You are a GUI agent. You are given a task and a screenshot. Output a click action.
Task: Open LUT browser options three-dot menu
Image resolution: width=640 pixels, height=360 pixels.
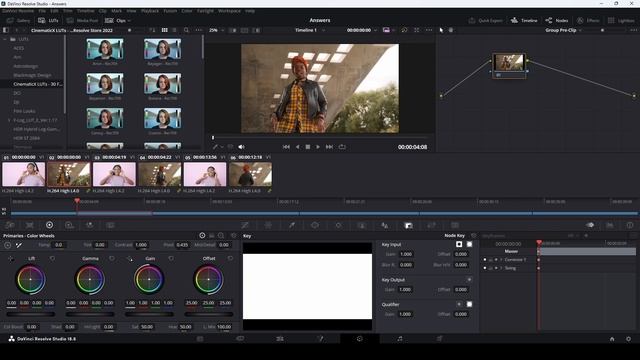point(199,30)
